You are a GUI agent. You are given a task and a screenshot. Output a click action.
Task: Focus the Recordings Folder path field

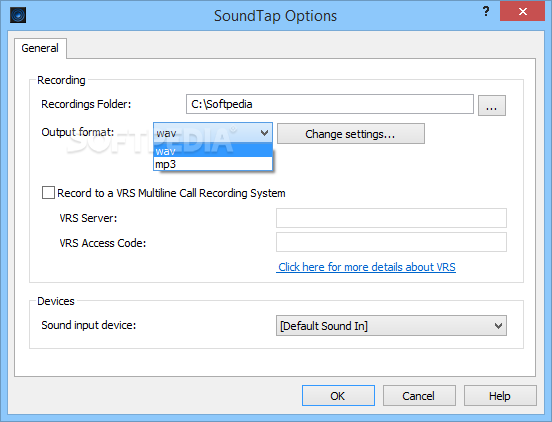(330, 104)
